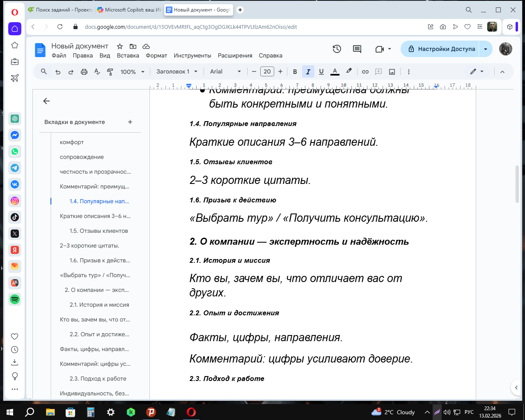
Task: Open the text color swatch
Action: coord(335,71)
